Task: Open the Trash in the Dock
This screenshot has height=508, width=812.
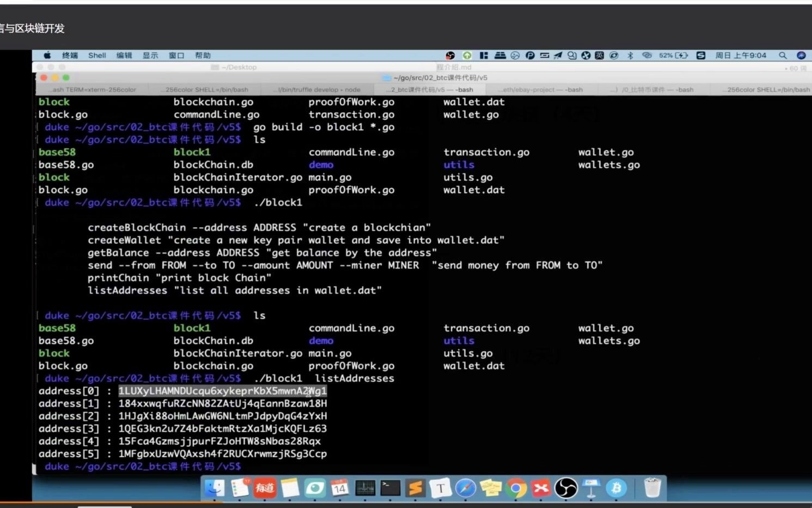Action: click(x=652, y=488)
